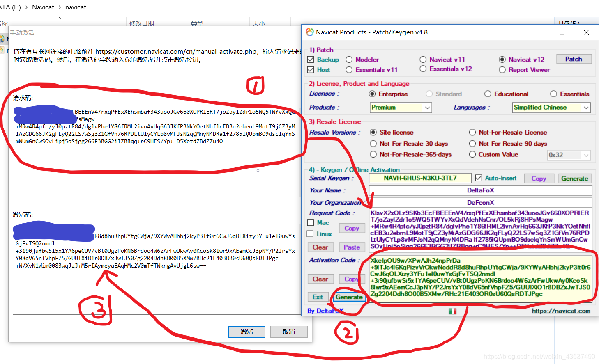Open Languages dropdown showing Simplified Chinese
Image resolution: width=599 pixels, height=364 pixels.
(551, 108)
